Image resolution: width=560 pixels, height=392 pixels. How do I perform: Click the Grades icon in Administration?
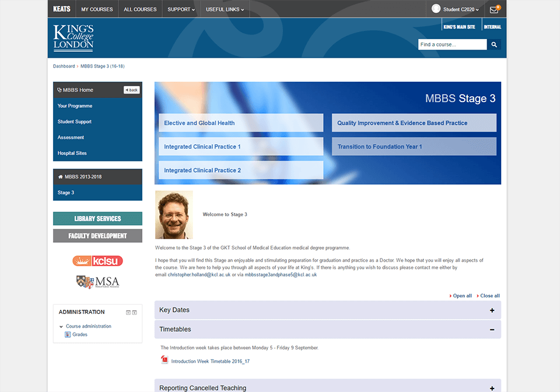click(68, 334)
